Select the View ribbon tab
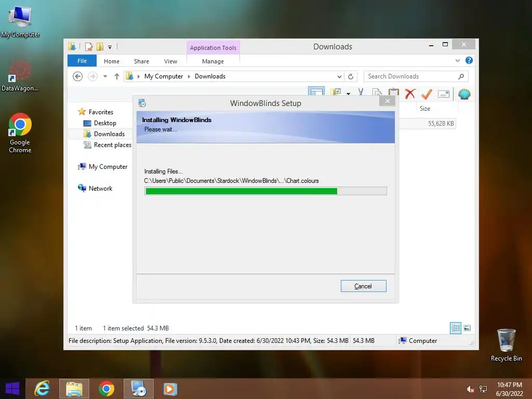Image resolution: width=532 pixels, height=399 pixels. [x=170, y=61]
